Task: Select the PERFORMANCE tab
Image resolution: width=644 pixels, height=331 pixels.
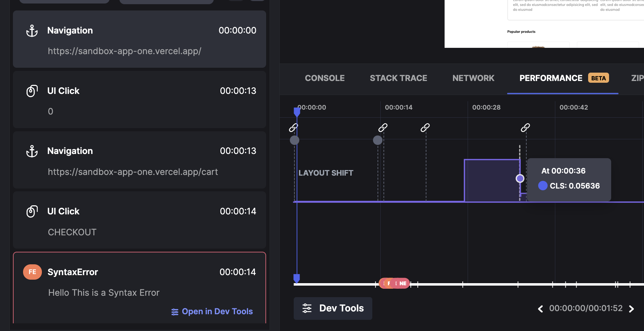Action: (x=551, y=78)
